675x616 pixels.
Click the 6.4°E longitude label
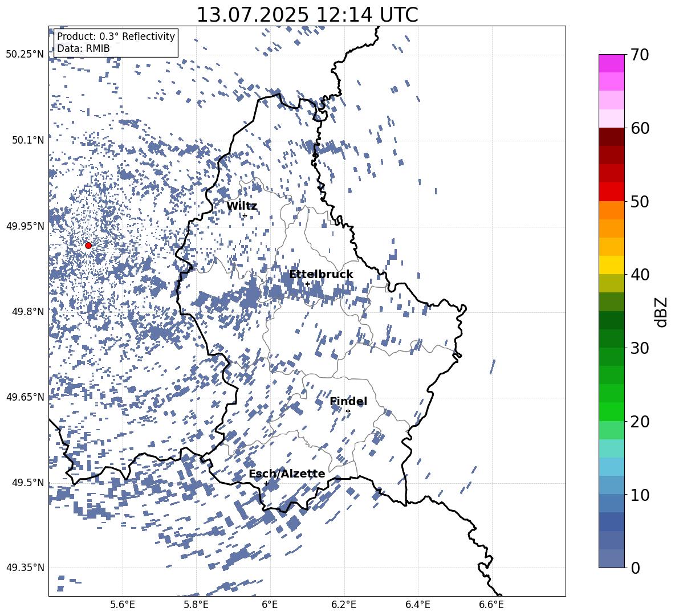tap(417, 605)
